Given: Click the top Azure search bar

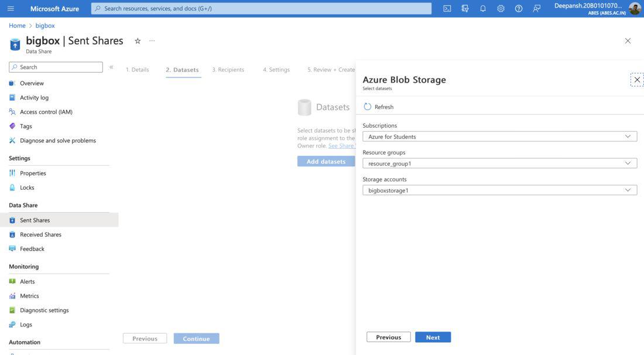Looking at the screenshot, I should click(x=261, y=8).
